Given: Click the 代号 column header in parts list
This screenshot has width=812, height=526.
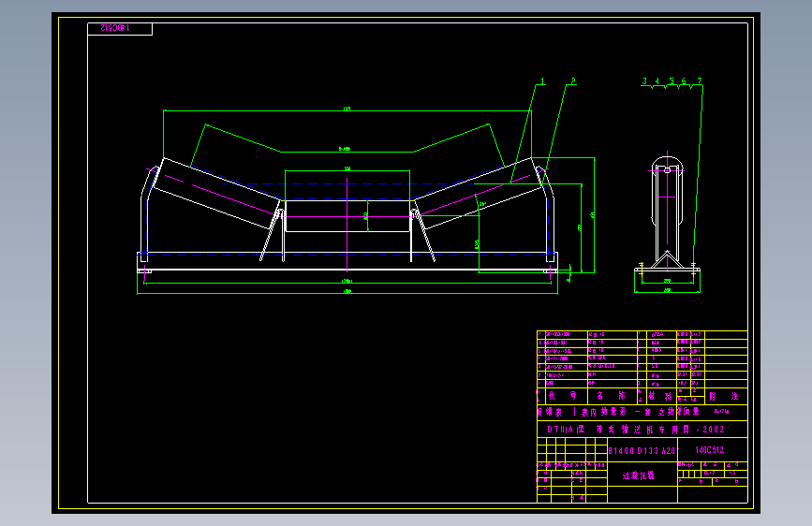Looking at the screenshot, I should (562, 396).
